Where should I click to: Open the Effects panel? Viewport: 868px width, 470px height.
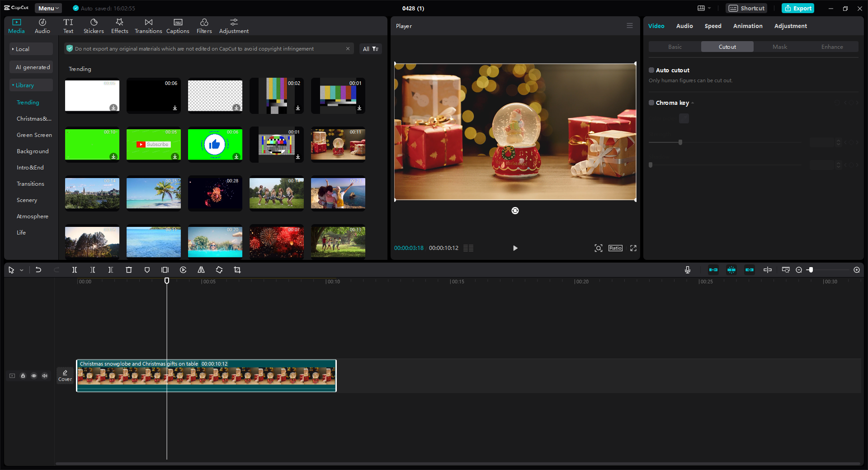(x=119, y=25)
